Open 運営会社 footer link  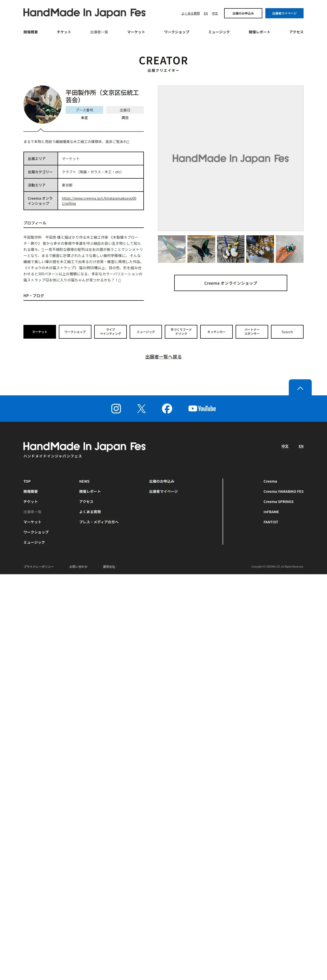click(x=109, y=567)
